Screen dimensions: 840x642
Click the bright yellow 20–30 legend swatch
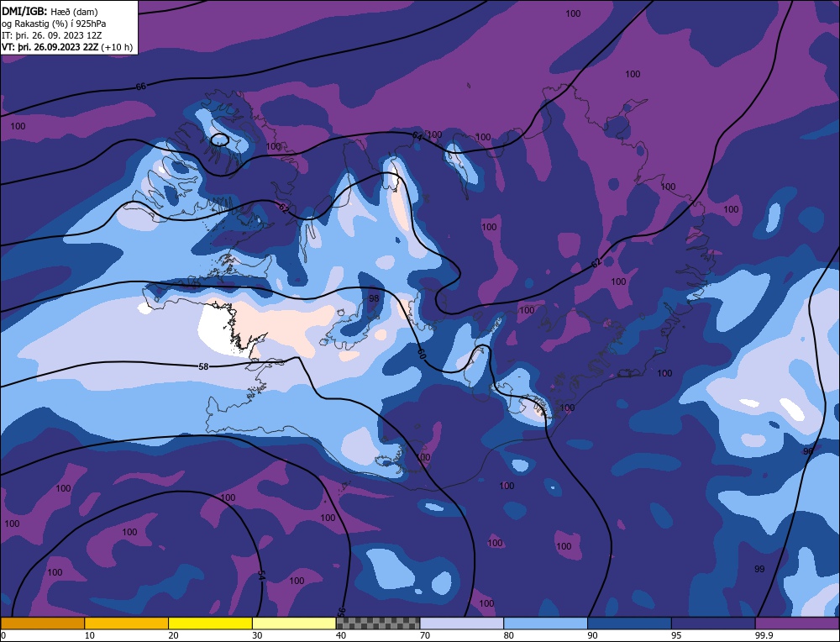tap(210, 623)
